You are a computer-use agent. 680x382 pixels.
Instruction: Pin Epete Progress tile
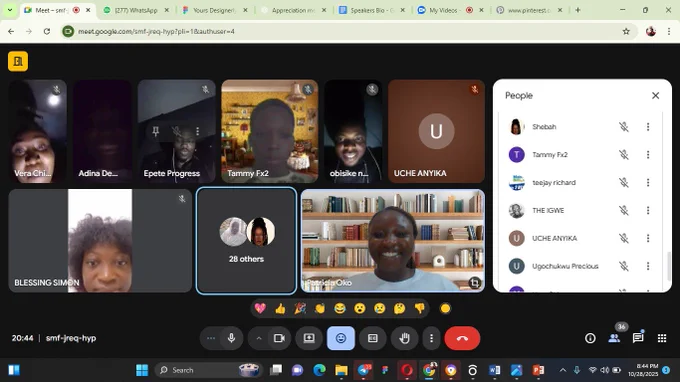(x=156, y=131)
